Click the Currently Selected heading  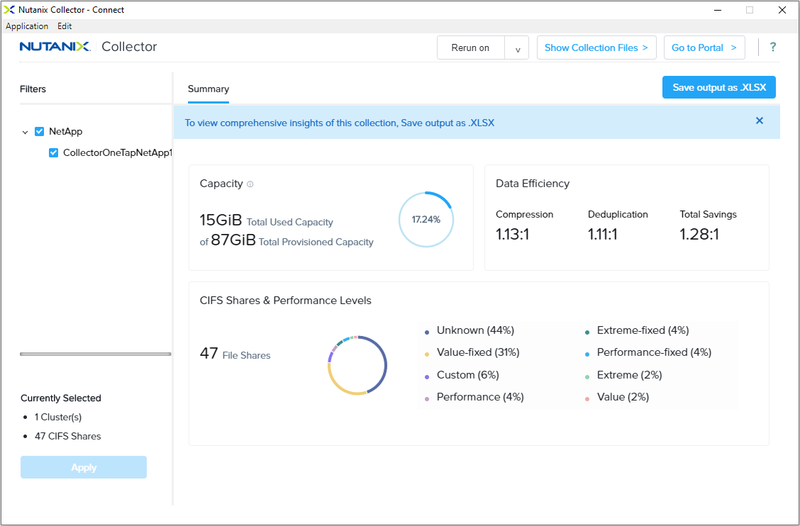(61, 398)
